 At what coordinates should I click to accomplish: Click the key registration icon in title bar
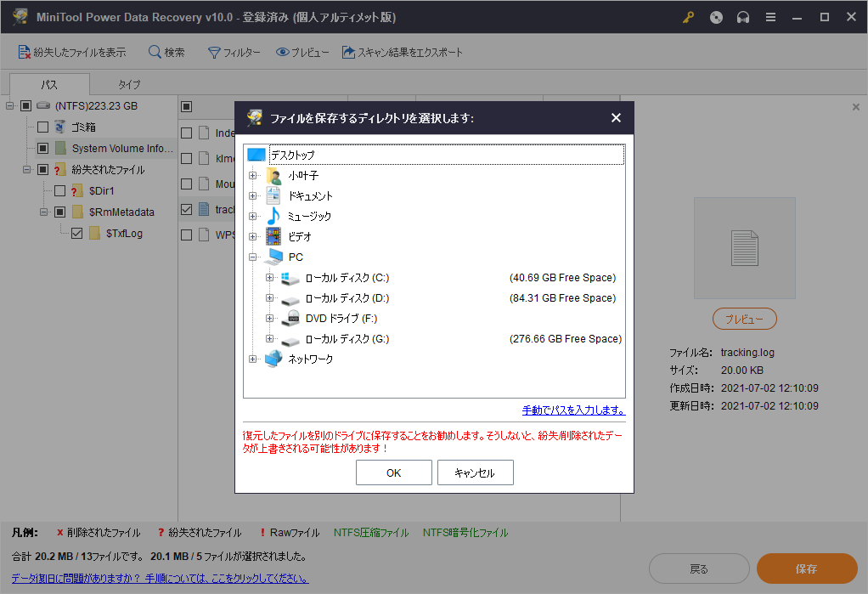687,17
